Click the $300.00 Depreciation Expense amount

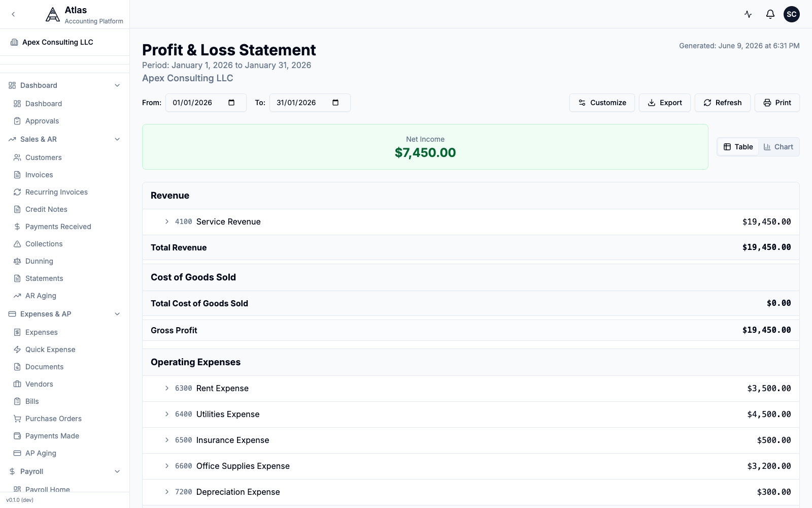[x=774, y=492]
